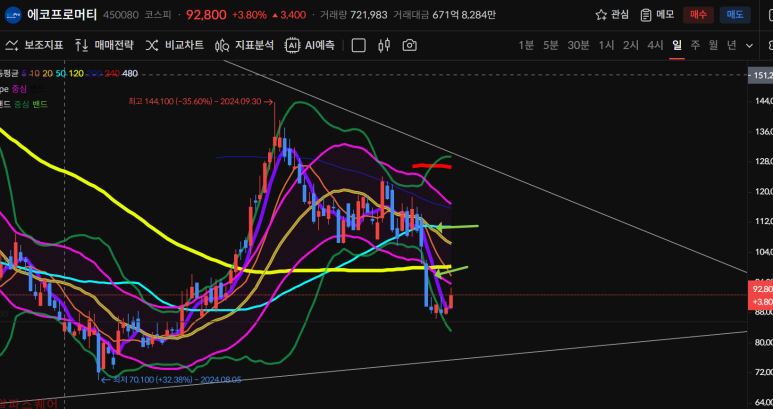Open 보조지표 indicators menu
This screenshot has height=409, width=773.
pyautogui.click(x=35, y=45)
